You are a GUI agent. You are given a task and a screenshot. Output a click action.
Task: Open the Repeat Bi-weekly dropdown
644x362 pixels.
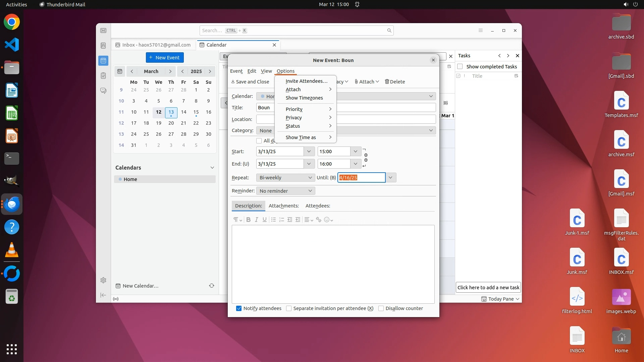point(285,178)
